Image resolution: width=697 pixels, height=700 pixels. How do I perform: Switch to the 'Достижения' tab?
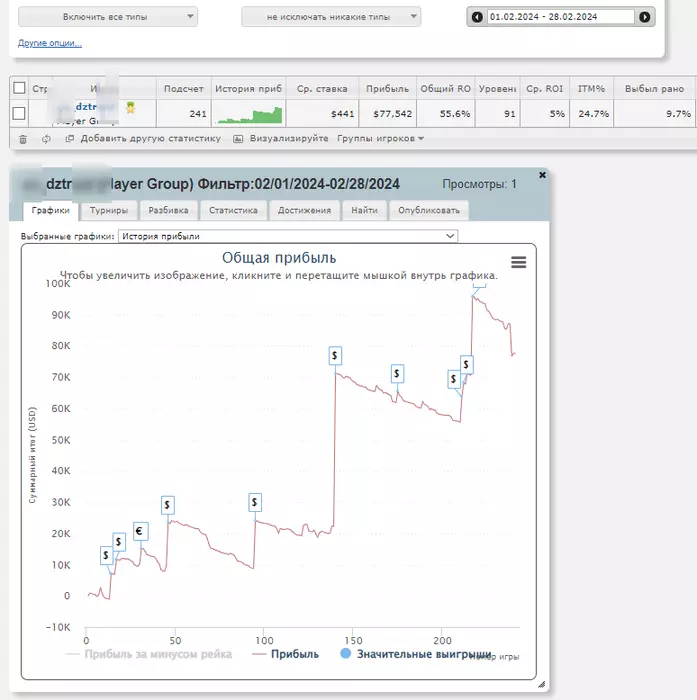305,211
